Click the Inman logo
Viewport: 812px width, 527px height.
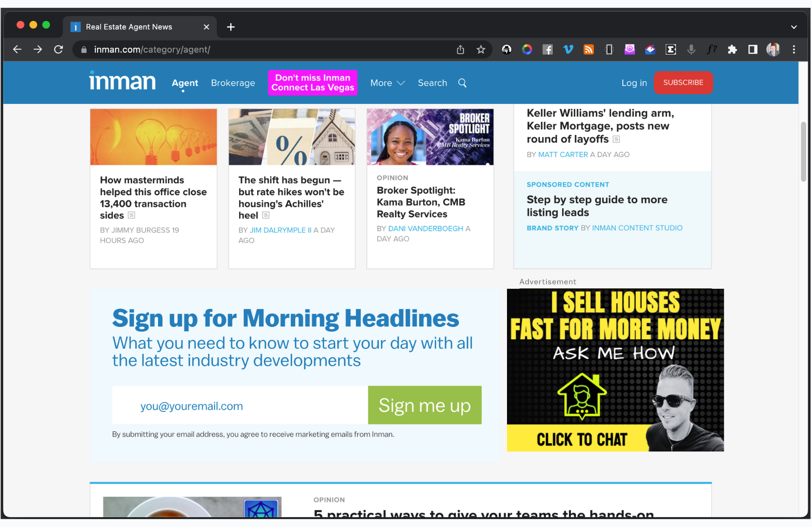(x=122, y=81)
